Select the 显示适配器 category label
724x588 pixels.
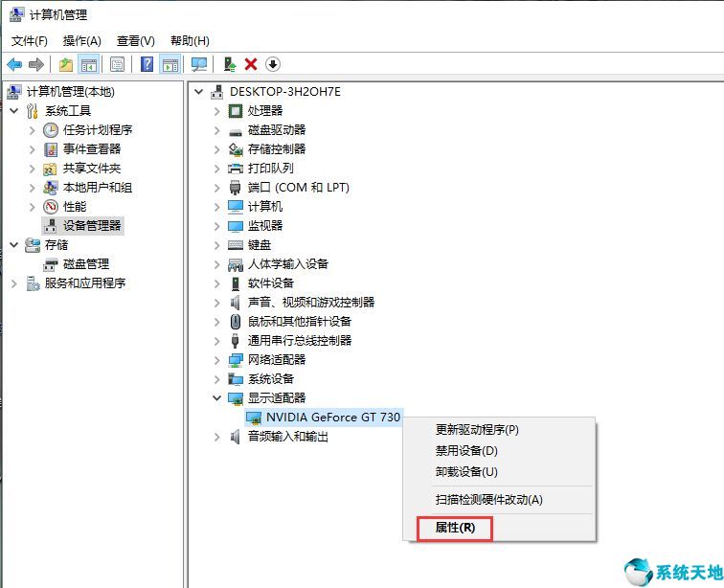276,398
